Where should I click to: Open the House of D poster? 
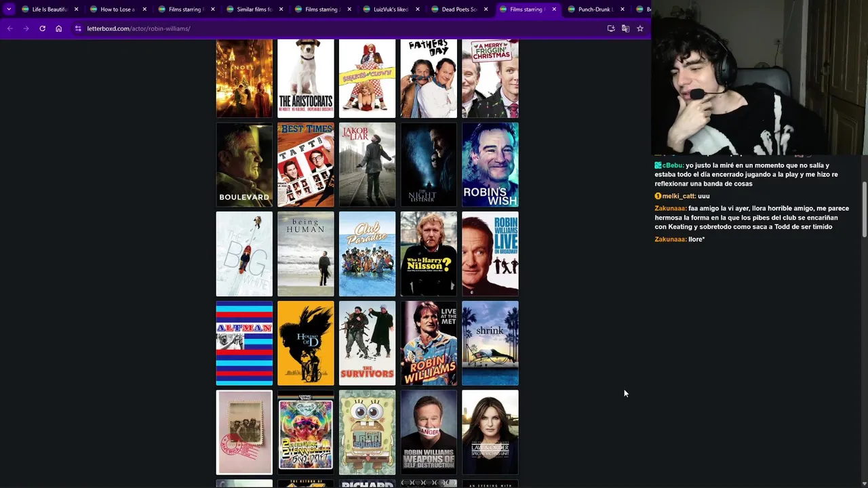point(306,343)
